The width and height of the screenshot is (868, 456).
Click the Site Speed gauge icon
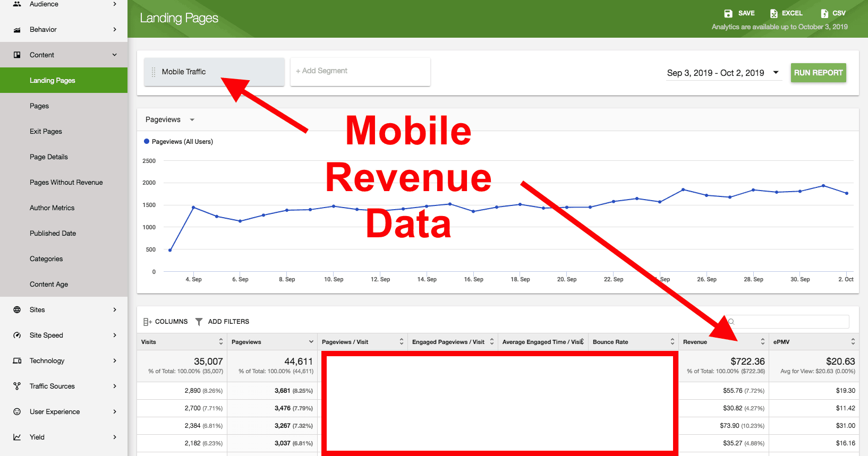tap(17, 335)
